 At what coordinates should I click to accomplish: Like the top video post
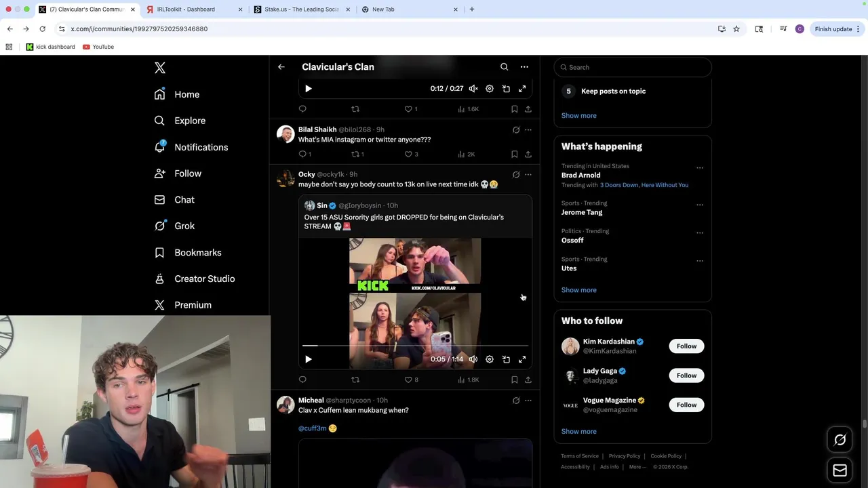[410, 109]
